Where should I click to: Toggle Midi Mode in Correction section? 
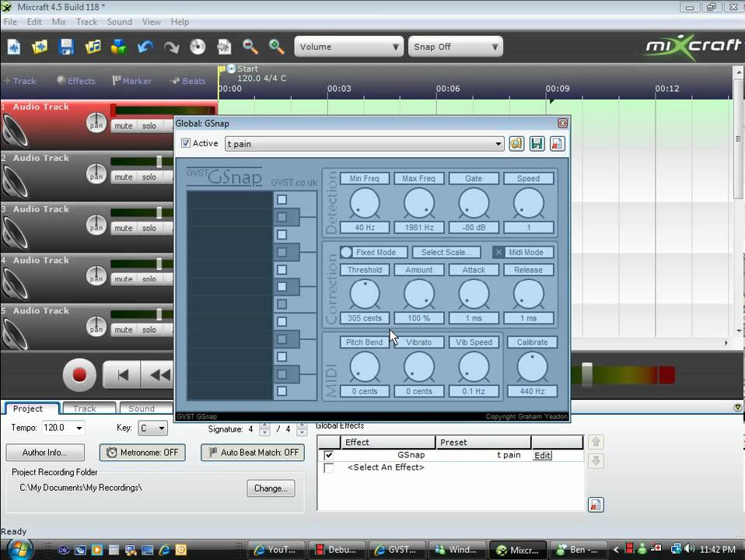point(523,253)
